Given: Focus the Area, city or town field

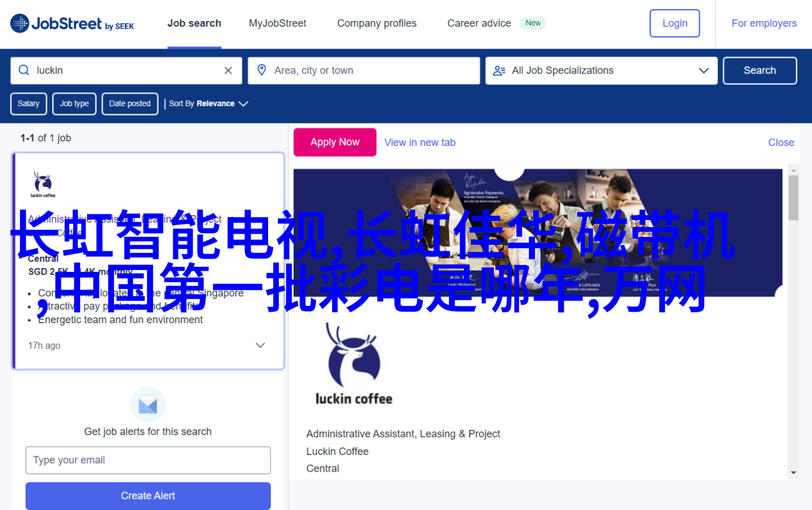Looking at the screenshot, I should click(364, 70).
